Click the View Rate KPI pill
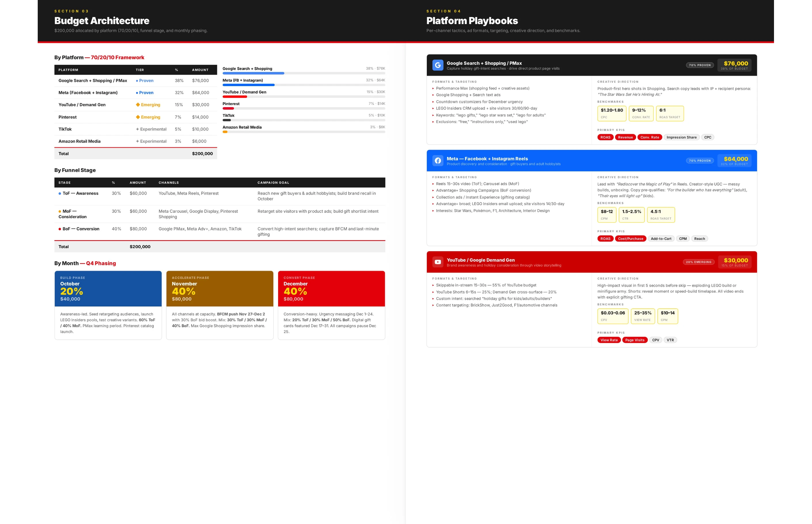Image resolution: width=812 pixels, height=524 pixels. pos(609,340)
